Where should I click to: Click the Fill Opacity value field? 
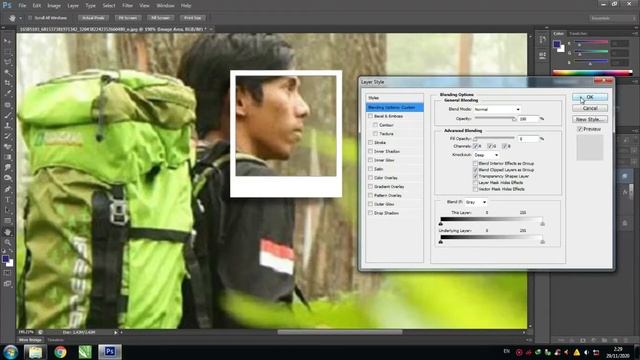coord(528,139)
